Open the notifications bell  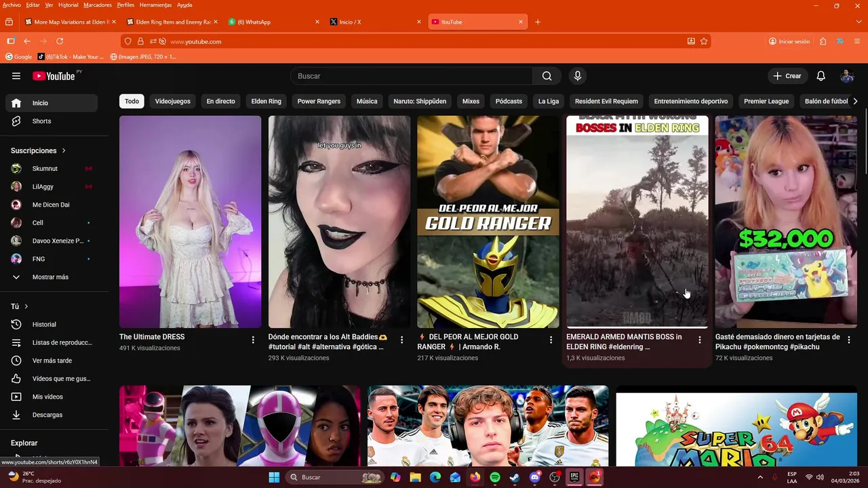(821, 76)
